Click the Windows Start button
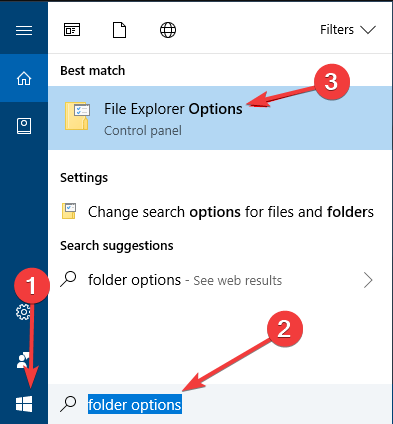This screenshot has width=393, height=424. (24, 404)
